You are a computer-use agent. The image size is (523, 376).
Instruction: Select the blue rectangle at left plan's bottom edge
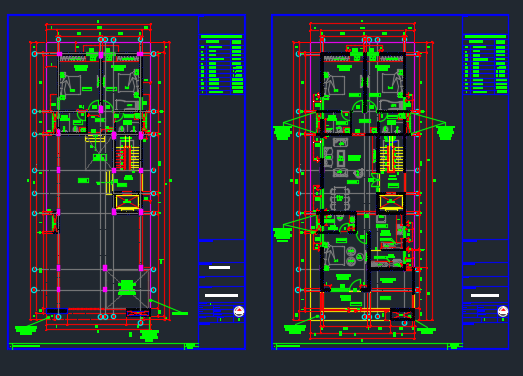click(57, 311)
